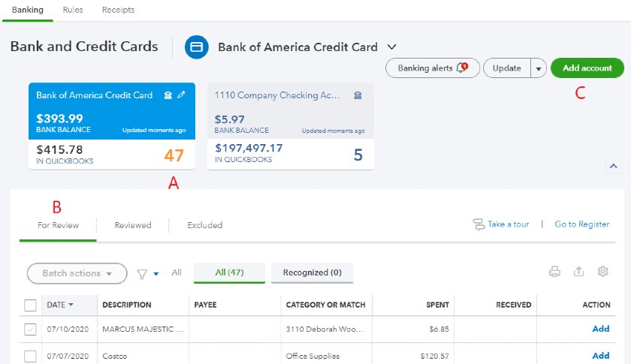Click the 47 transactions count on credit card
Screen dimensions: 631x364
pos(174,155)
